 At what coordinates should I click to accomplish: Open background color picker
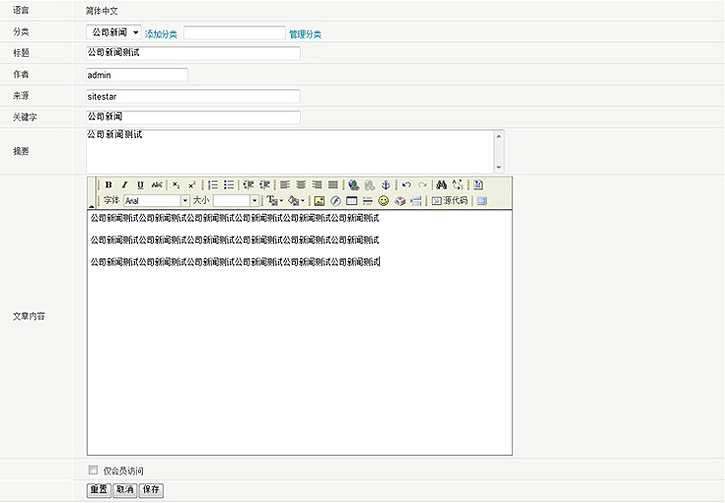pos(296,201)
